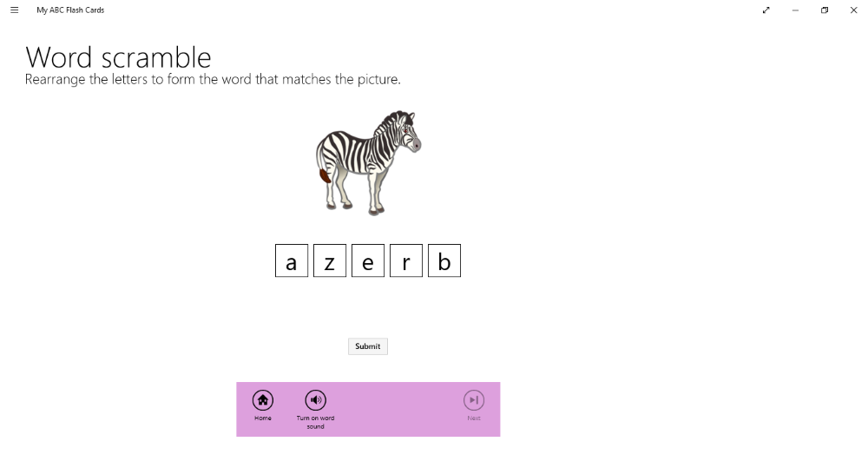The image size is (868, 461).
Task: Click the 'Home' label in pink bar
Action: coord(263,418)
